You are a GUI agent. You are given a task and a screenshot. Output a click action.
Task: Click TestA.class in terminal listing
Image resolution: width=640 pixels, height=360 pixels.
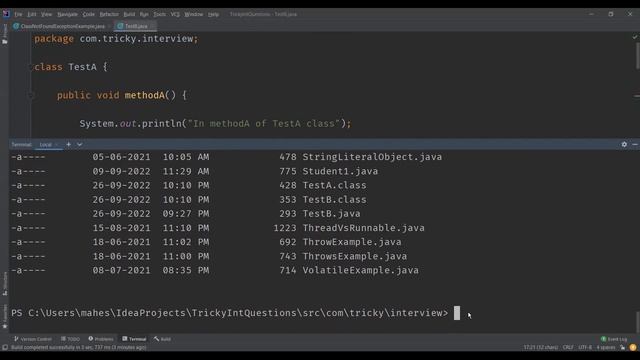tap(334, 185)
